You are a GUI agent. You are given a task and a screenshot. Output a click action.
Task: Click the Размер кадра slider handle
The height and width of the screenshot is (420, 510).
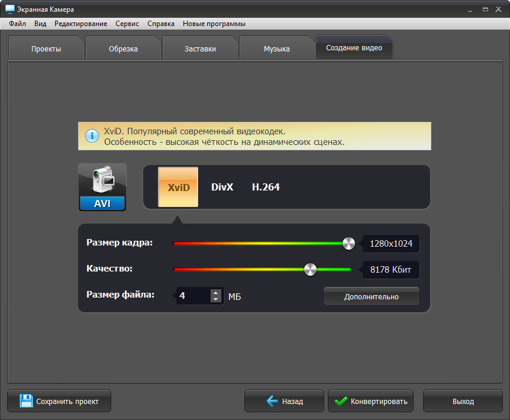[348, 243]
